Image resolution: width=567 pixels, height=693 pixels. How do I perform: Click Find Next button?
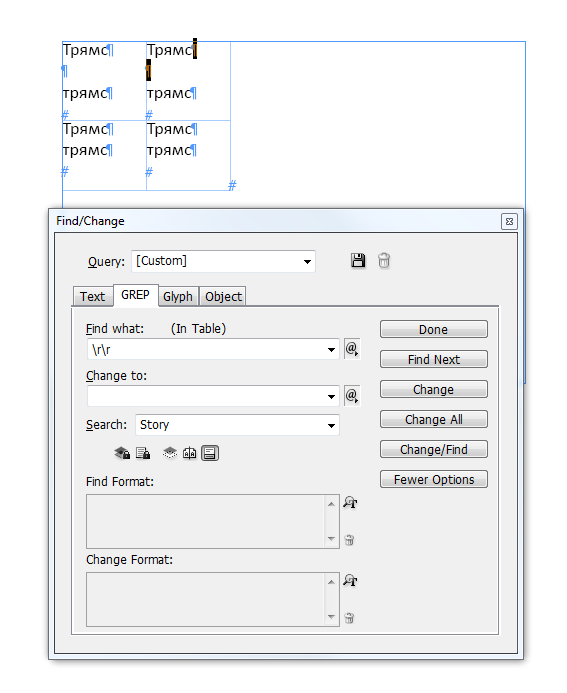pyautogui.click(x=434, y=359)
